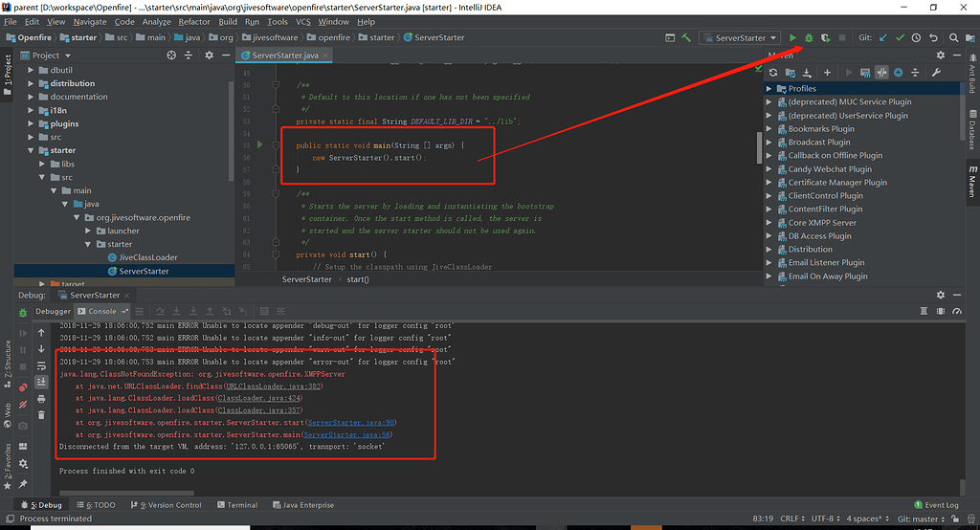Expand the plugins folder
Screen dimensions: 980x530
click(31, 123)
